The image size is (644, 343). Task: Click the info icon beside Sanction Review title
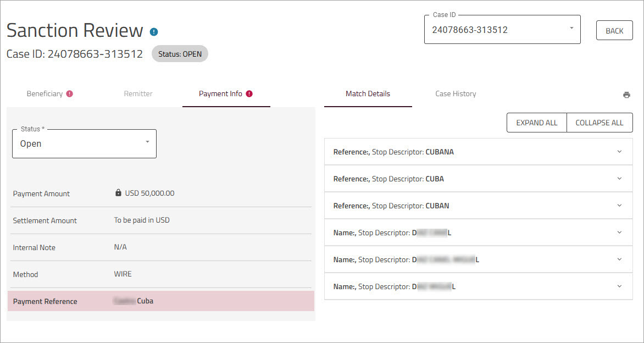tap(154, 32)
